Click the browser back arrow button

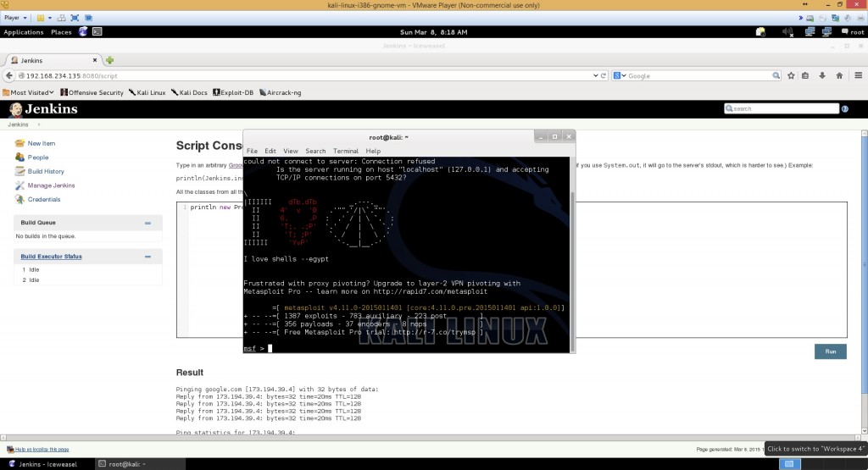pyautogui.click(x=8, y=75)
